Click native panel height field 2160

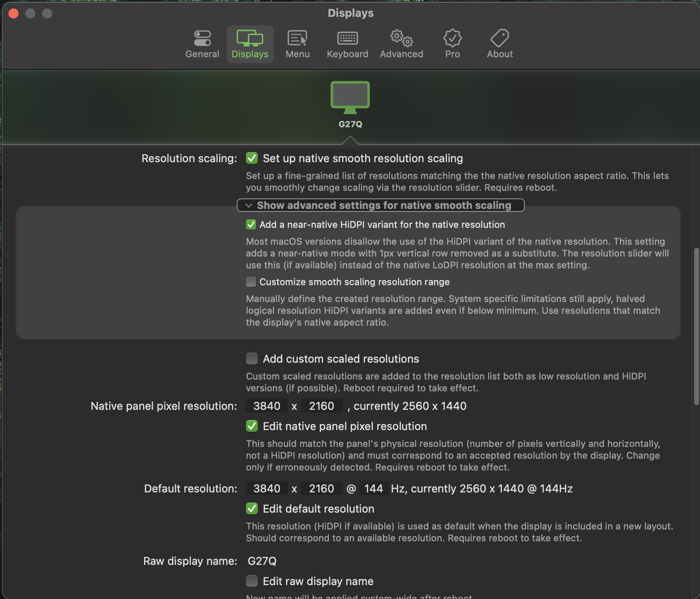coord(322,406)
